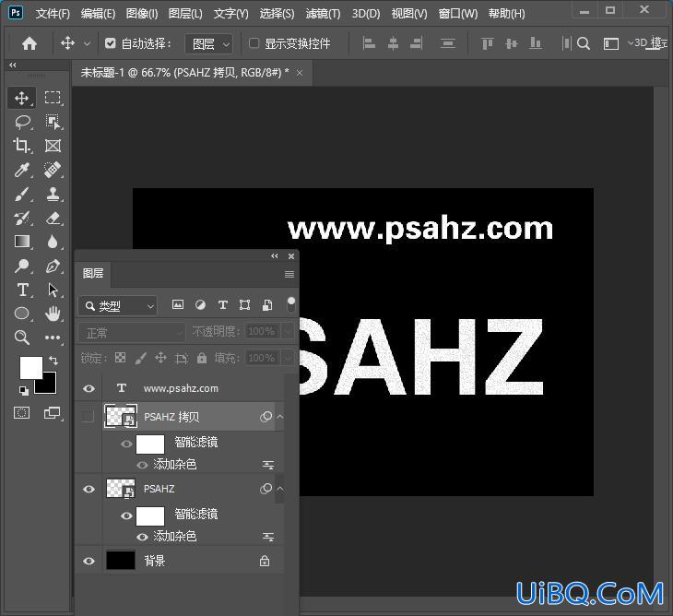This screenshot has height=616, width=673.
Task: Select the Gradient tool
Action: 22,242
